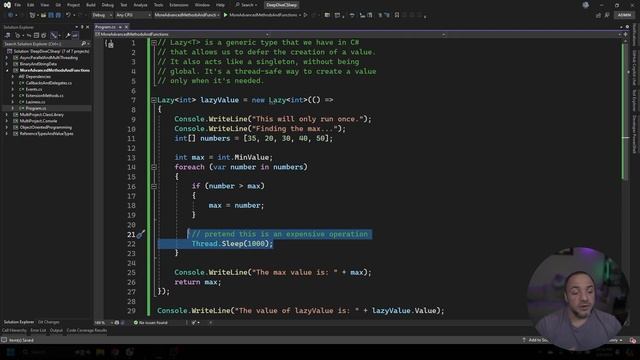
Task: Click File Explorer taskbar icon
Action: coord(100,352)
